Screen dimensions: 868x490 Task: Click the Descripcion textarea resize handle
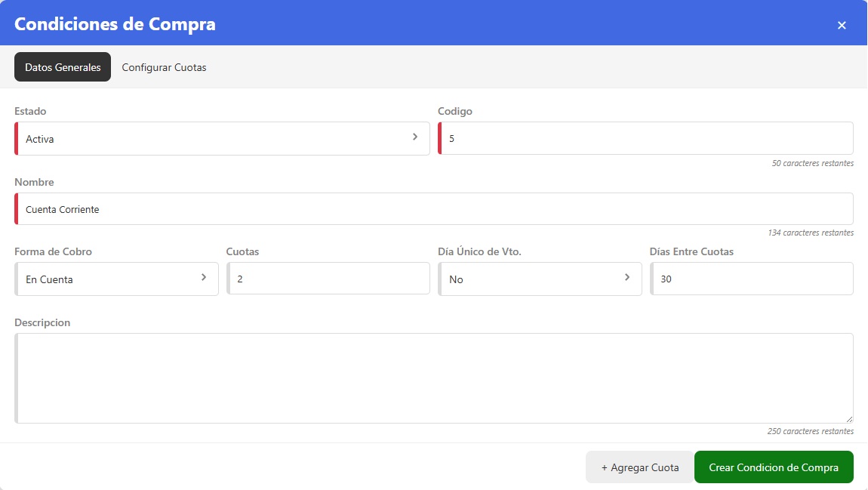pyautogui.click(x=848, y=418)
